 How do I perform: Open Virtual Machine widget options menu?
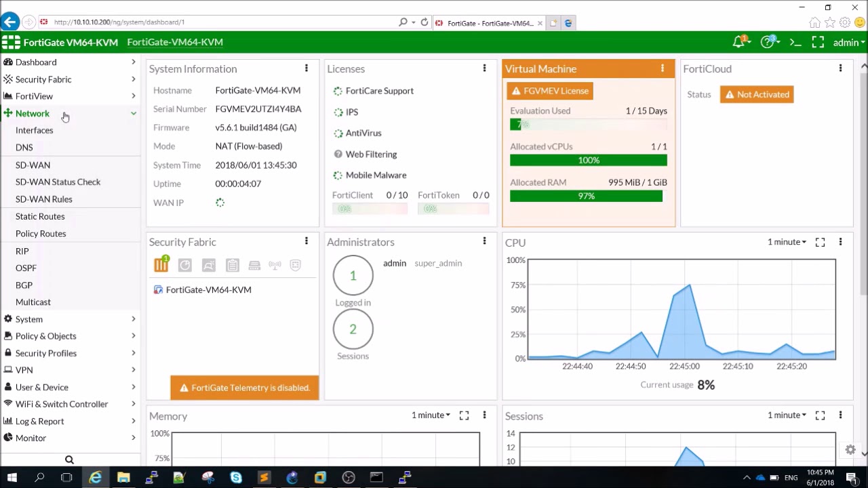663,68
